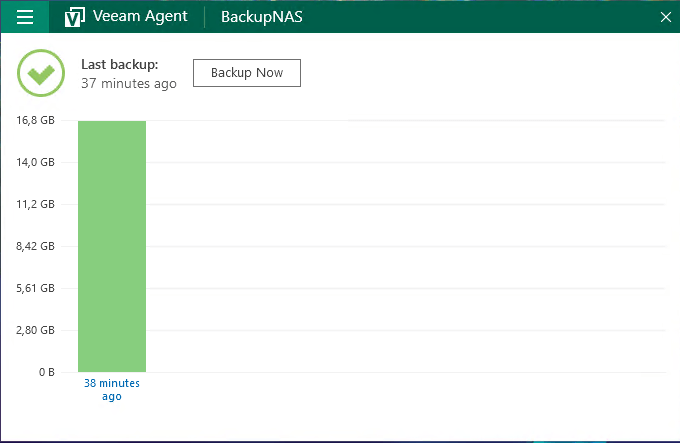Open the hamburger menu in the header
Image resolution: width=680 pixels, height=443 pixels.
click(x=25, y=17)
